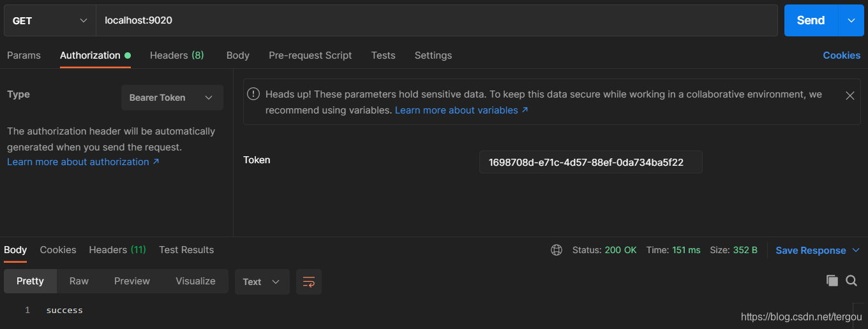The width and height of the screenshot is (868, 329).
Task: Open the Bearer Token type dropdown
Action: point(172,98)
